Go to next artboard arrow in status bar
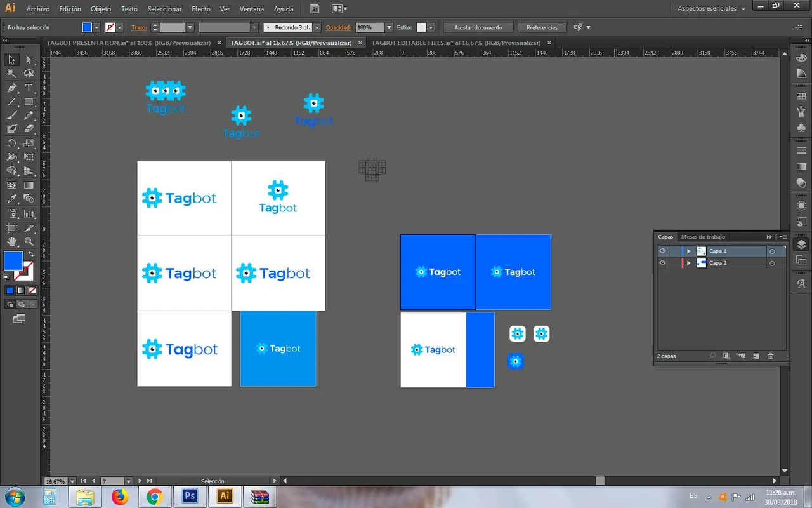Screen dimensions: 812x508 [x=141, y=481]
